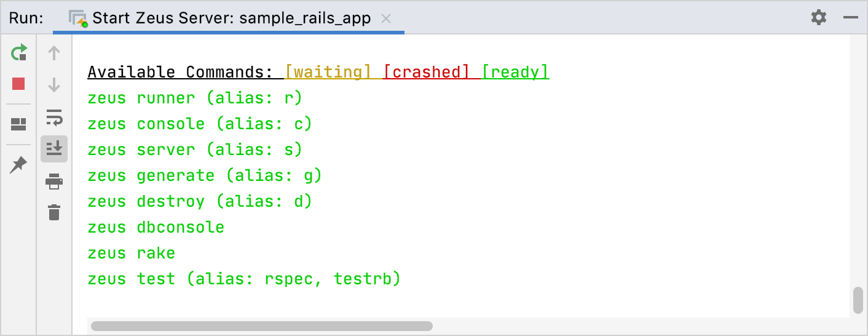Click the Up the Stack Trace arrow

pos(54,53)
